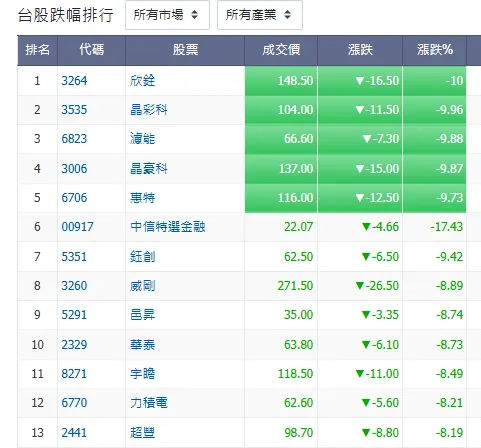Open 宇瞻 stock page
Viewport: 481px width, 448px height.
(143, 374)
